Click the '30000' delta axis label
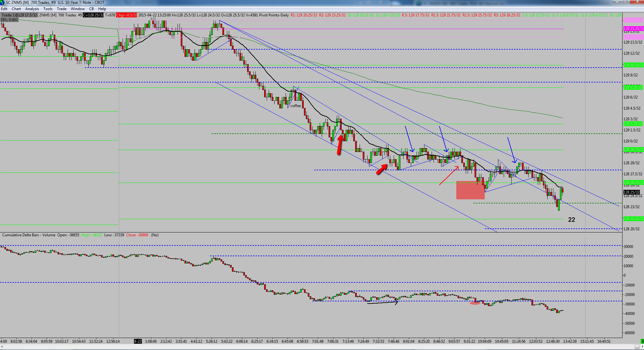This screenshot has height=350, width=644. [x=628, y=247]
